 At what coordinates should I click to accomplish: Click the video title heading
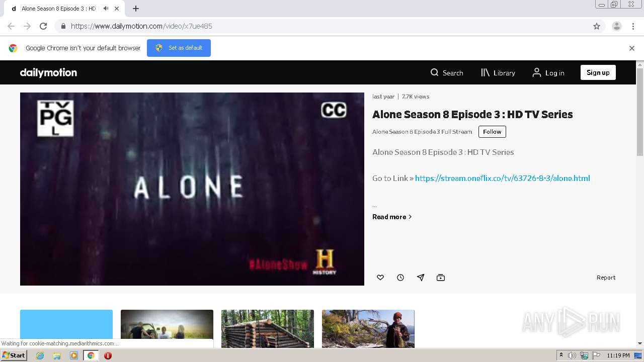click(x=472, y=114)
